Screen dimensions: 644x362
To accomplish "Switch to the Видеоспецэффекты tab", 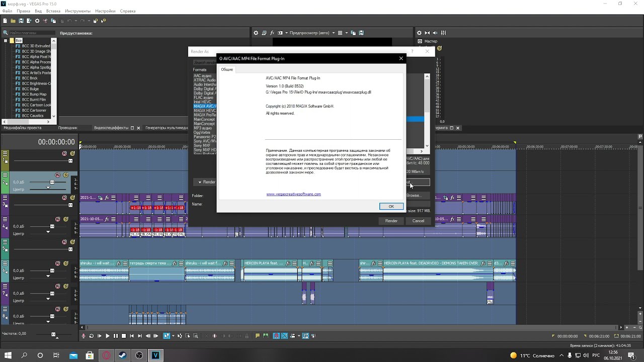I will point(112,128).
